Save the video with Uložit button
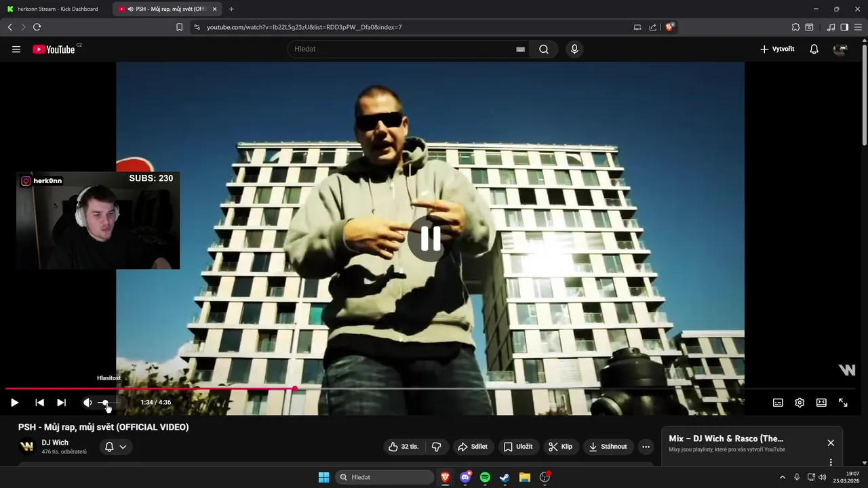The height and width of the screenshot is (488, 868). pyautogui.click(x=518, y=447)
